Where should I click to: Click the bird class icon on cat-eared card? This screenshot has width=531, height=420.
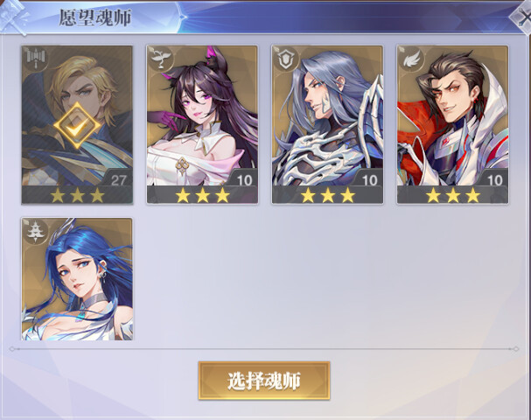(160, 59)
